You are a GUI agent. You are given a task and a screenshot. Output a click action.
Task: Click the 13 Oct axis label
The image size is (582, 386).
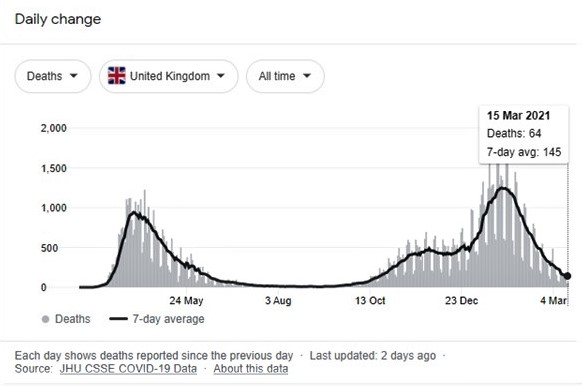tap(370, 300)
